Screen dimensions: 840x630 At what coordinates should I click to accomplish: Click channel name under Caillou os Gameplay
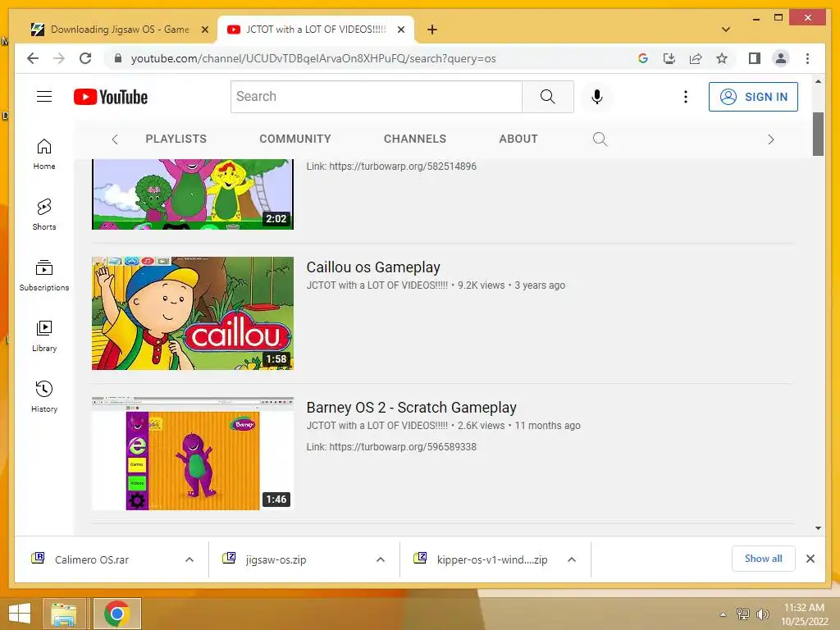click(377, 285)
